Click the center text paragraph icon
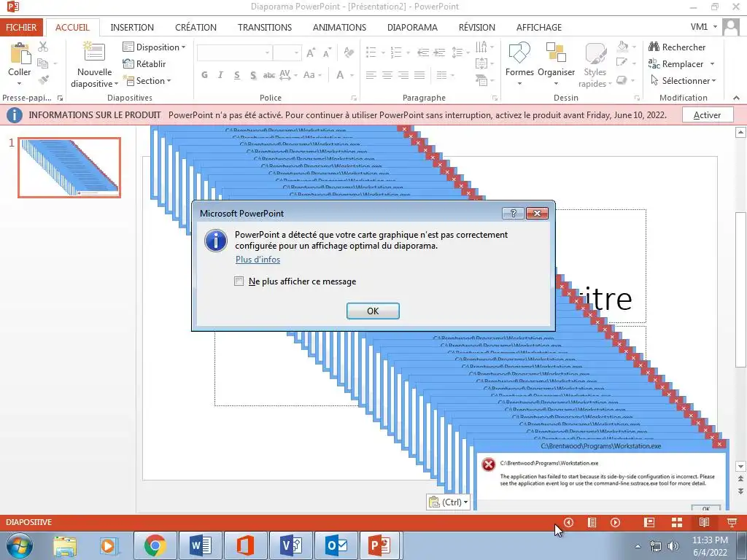The width and height of the screenshot is (747, 560). tap(387, 75)
